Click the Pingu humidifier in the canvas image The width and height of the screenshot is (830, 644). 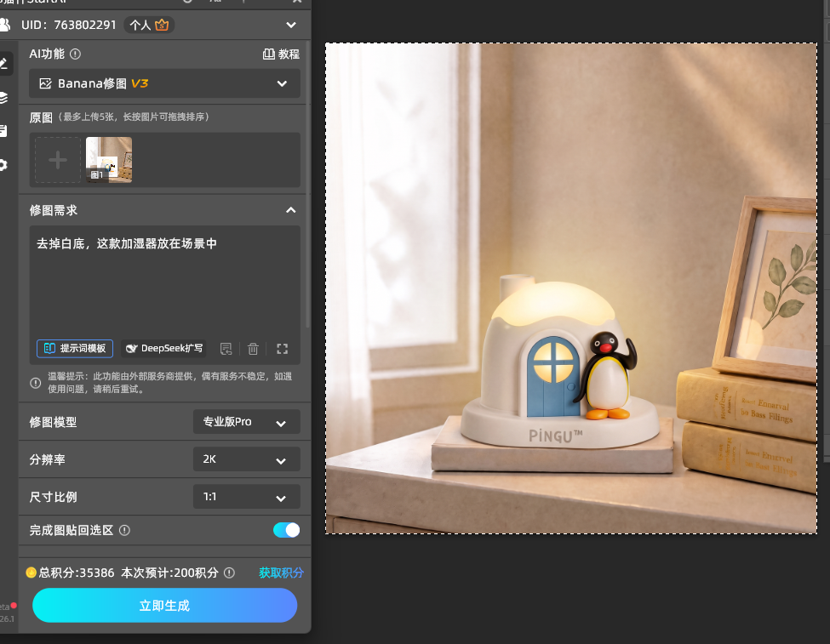559,362
